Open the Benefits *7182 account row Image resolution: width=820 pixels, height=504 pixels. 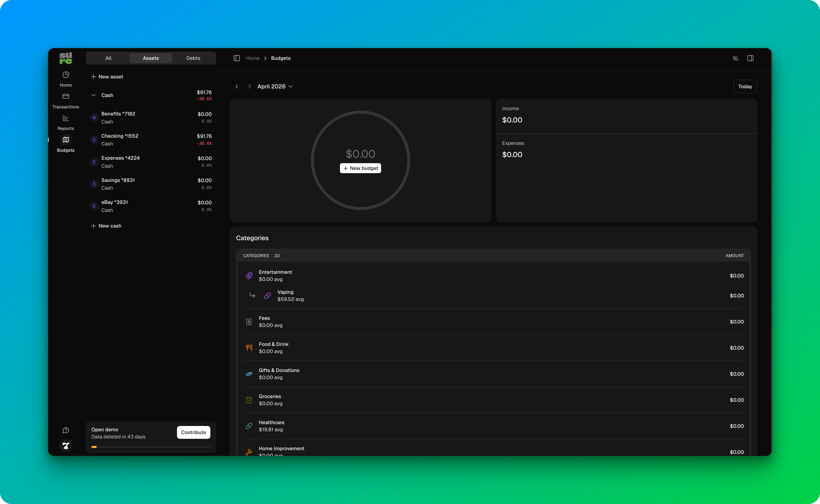[x=151, y=118]
